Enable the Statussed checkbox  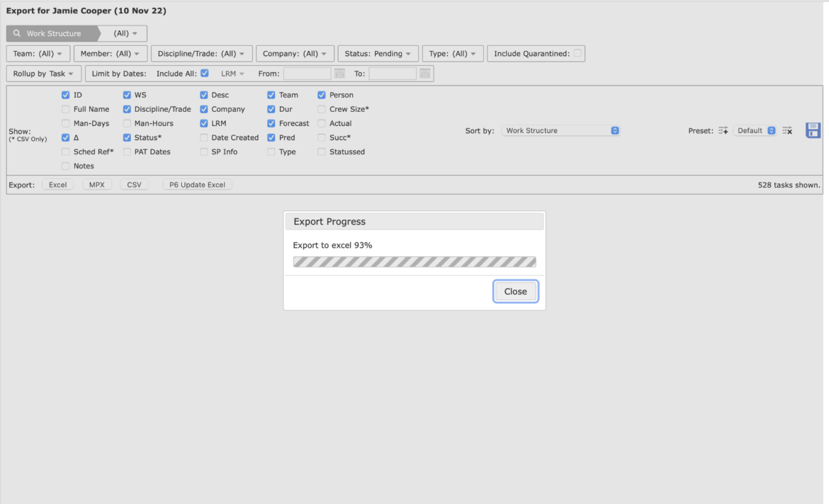322,152
